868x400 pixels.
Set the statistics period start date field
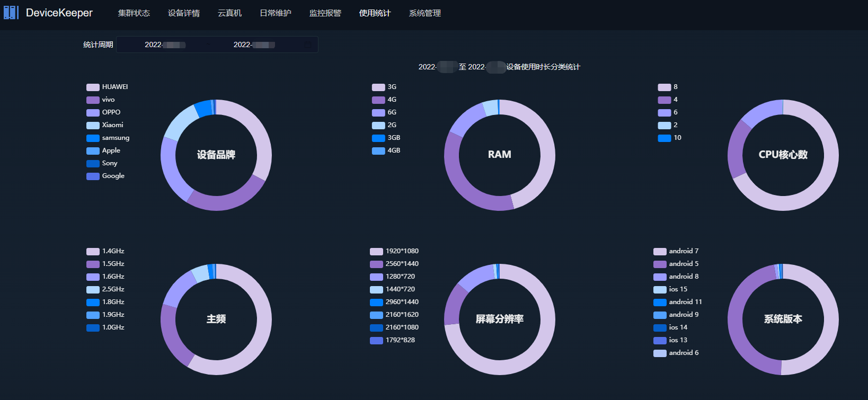pyautogui.click(x=165, y=45)
